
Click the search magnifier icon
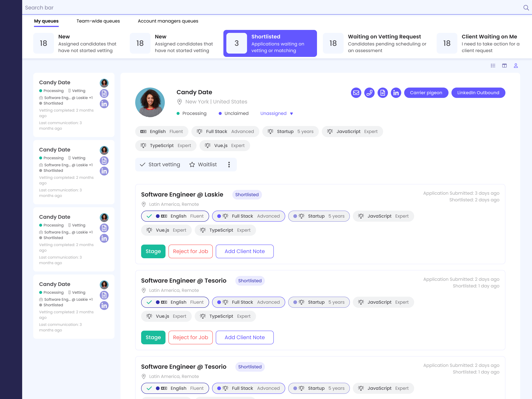coord(526,8)
